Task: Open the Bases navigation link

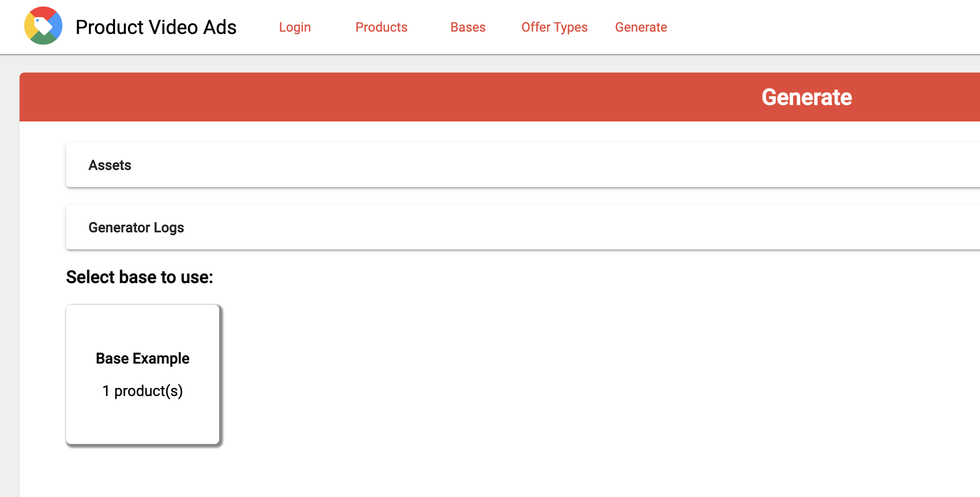Action: 468,27
